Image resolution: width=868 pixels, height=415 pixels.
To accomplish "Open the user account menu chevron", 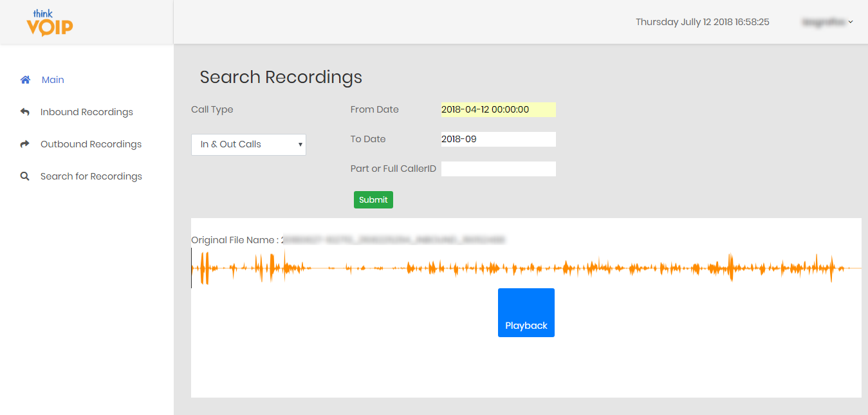I will click(x=851, y=22).
